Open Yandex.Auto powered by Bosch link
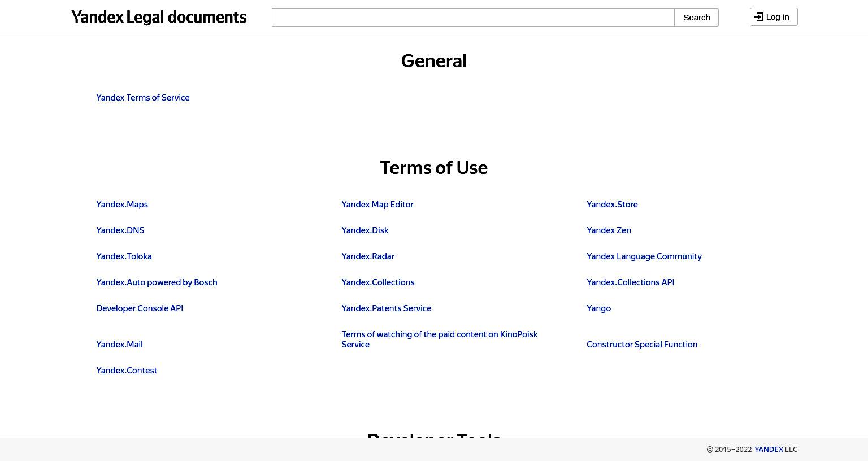 (157, 282)
